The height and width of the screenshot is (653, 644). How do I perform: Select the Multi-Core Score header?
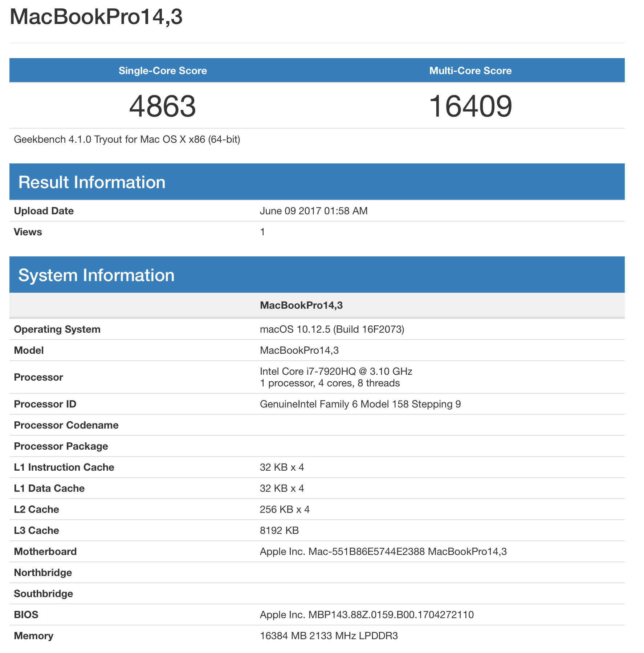pos(470,70)
